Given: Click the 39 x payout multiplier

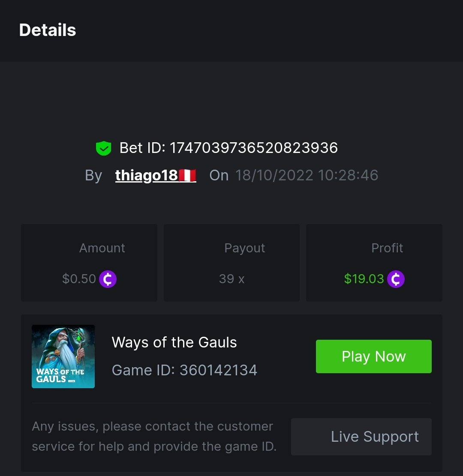Looking at the screenshot, I should [x=231, y=279].
